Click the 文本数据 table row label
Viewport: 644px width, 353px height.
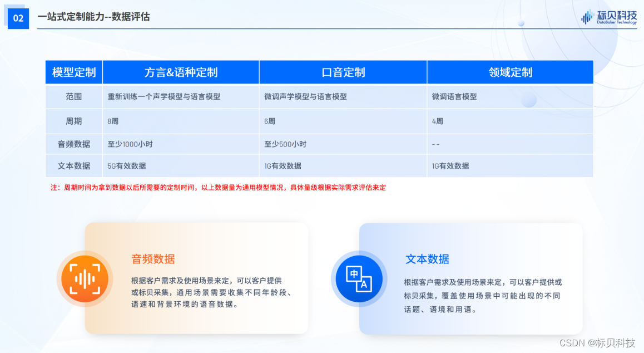pos(74,166)
